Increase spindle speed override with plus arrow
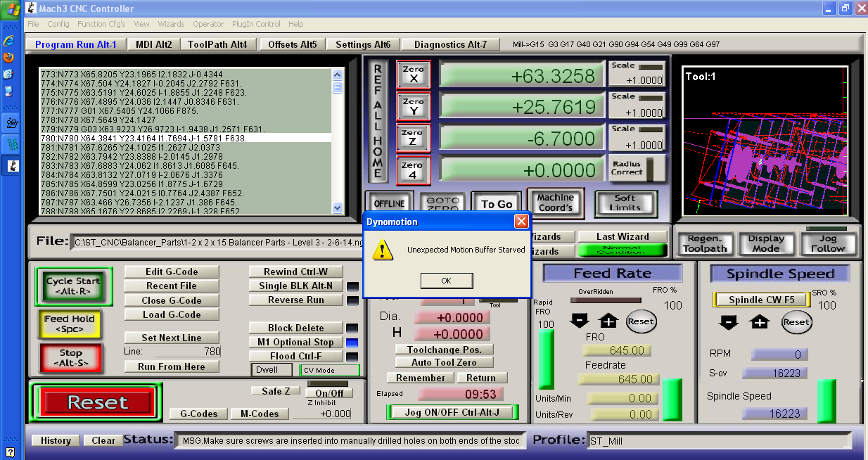 tap(760, 322)
